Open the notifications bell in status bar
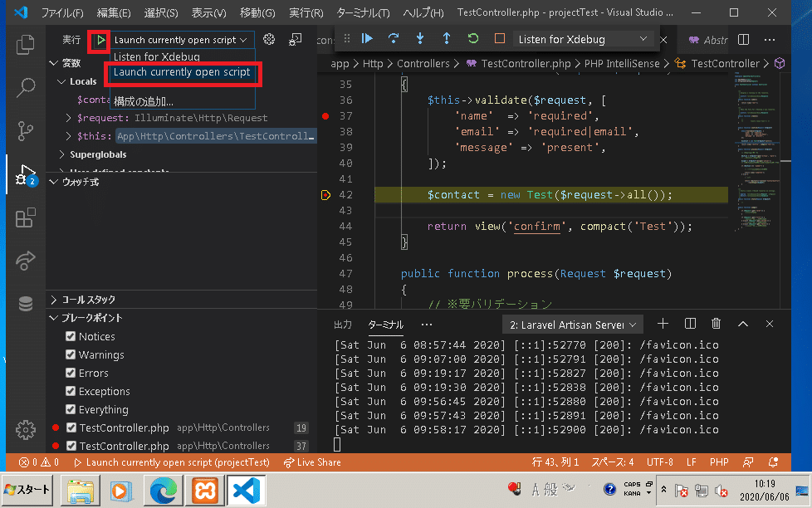Viewport: 812px width, 508px height. [773, 462]
